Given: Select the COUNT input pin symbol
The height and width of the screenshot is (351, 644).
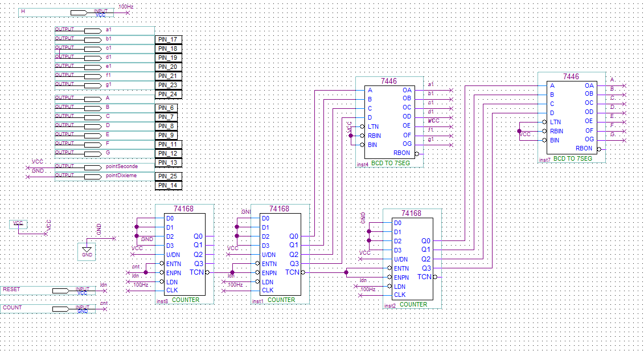Looking at the screenshot, I should click(x=68, y=309).
